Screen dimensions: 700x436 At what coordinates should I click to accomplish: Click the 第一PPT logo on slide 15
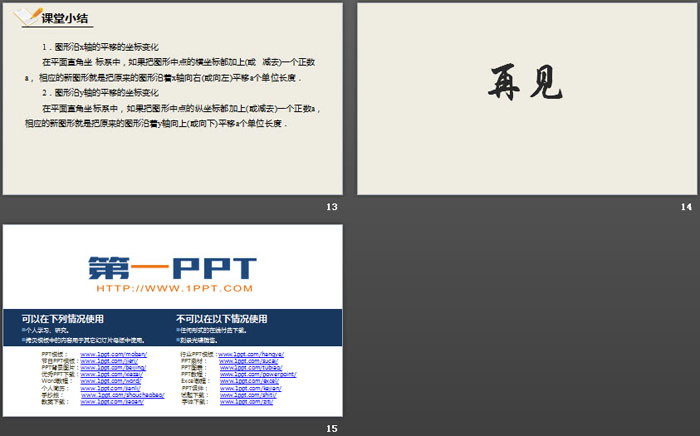(172, 268)
